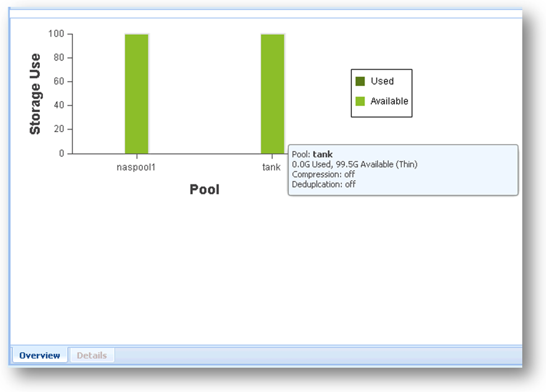This screenshot has width=546, height=392.
Task: Click the Pool axis title
Action: [x=205, y=189]
